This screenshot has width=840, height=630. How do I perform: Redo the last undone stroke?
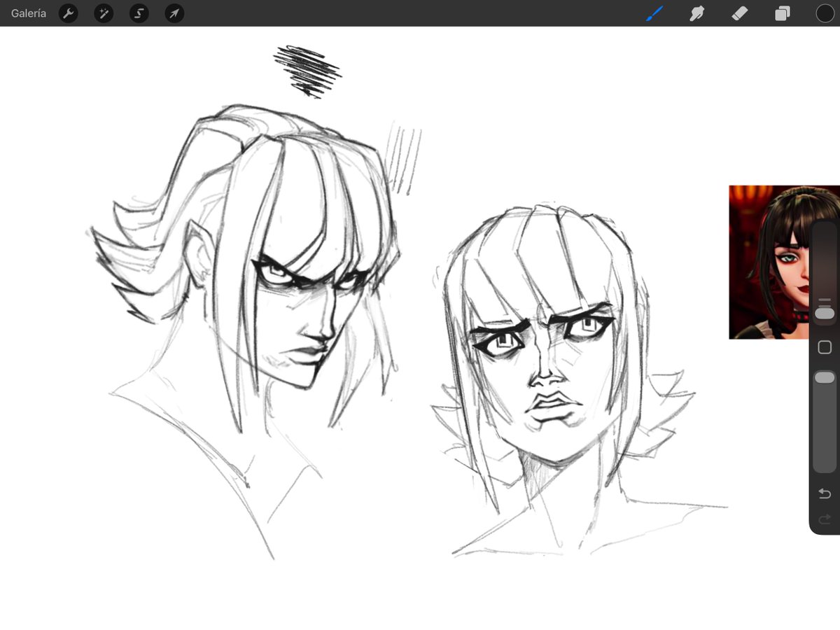click(x=825, y=519)
